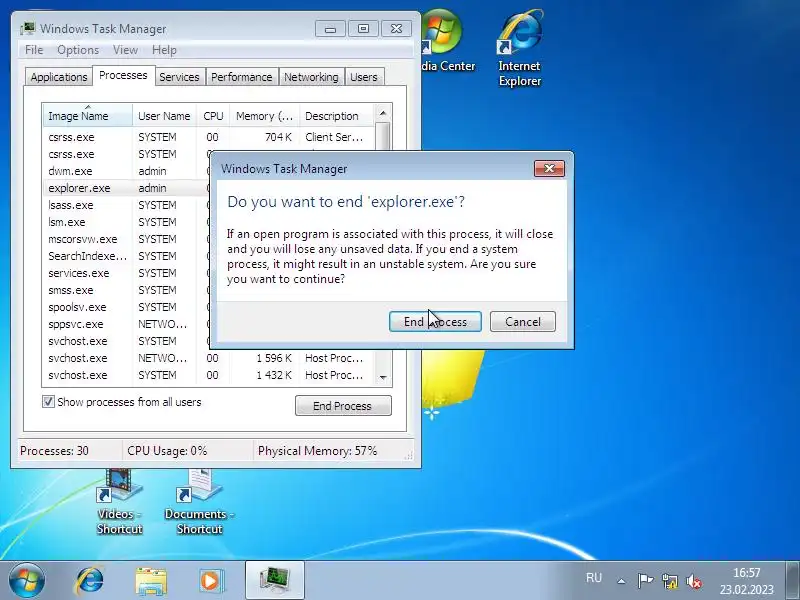Open the File menu

tap(34, 50)
